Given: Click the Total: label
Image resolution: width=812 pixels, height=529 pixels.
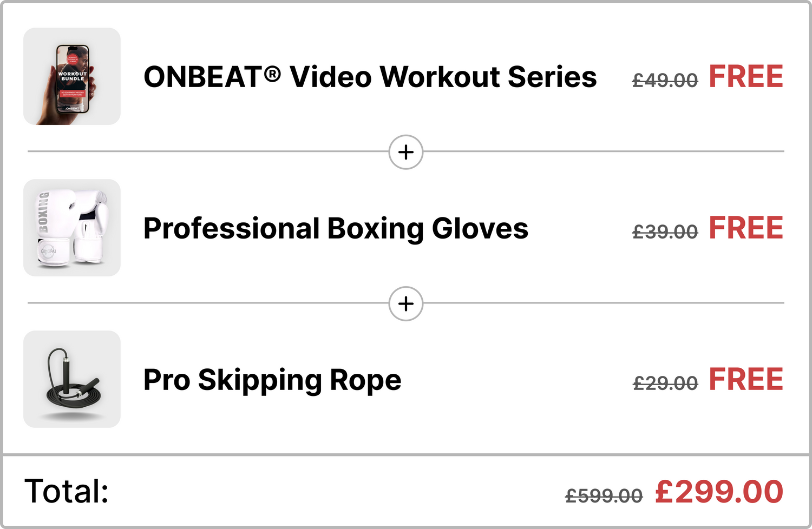Looking at the screenshot, I should (67, 491).
